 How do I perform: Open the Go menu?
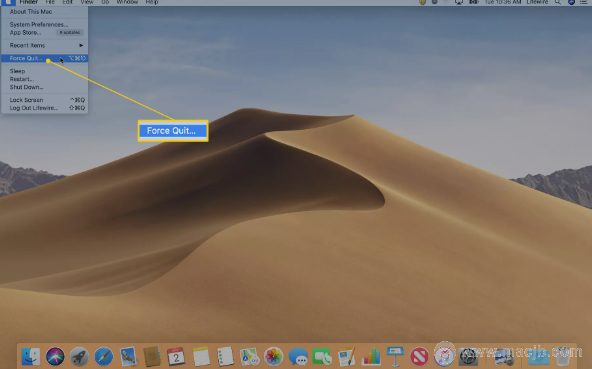(105, 2)
